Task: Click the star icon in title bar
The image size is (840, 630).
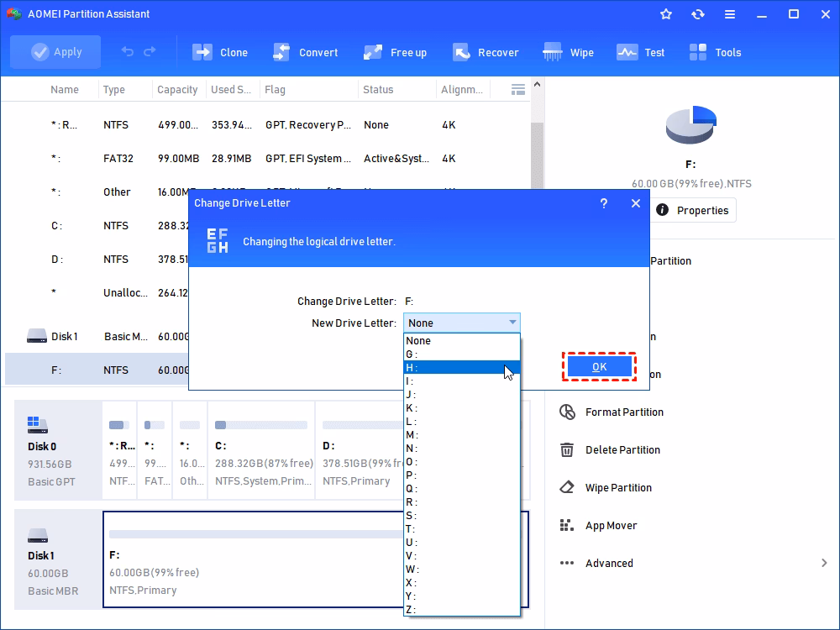Action: tap(665, 13)
